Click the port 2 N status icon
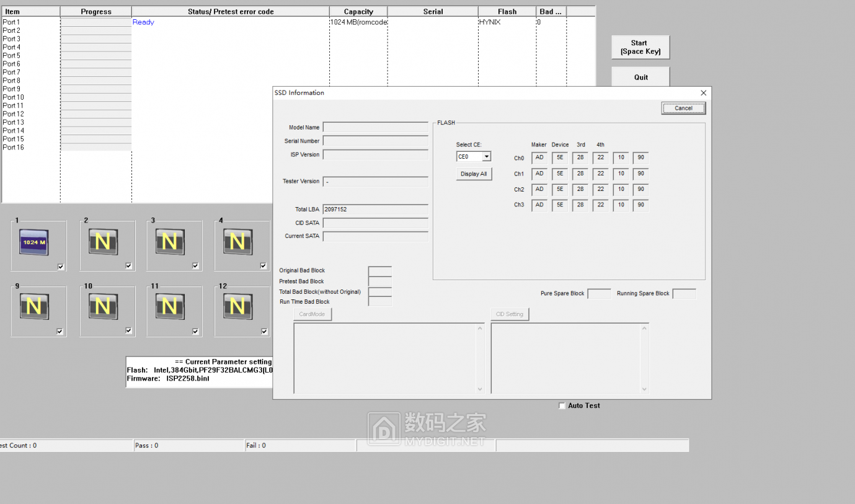 pyautogui.click(x=103, y=242)
